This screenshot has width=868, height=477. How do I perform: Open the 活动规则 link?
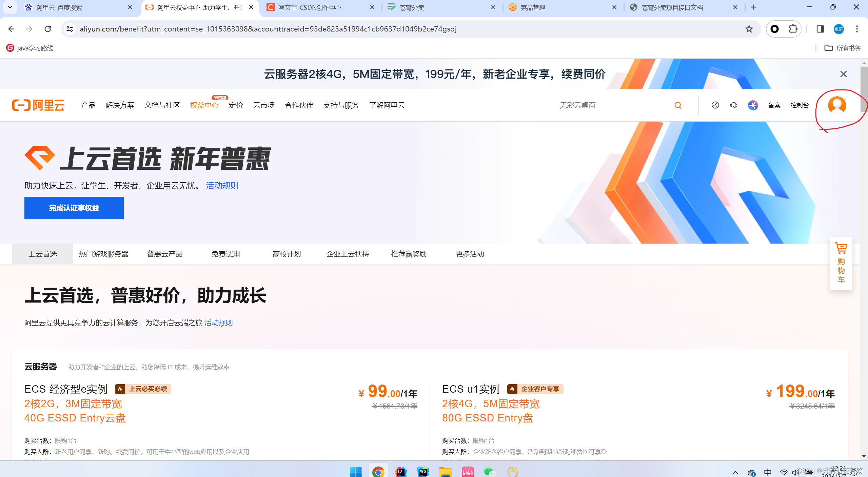coord(222,186)
